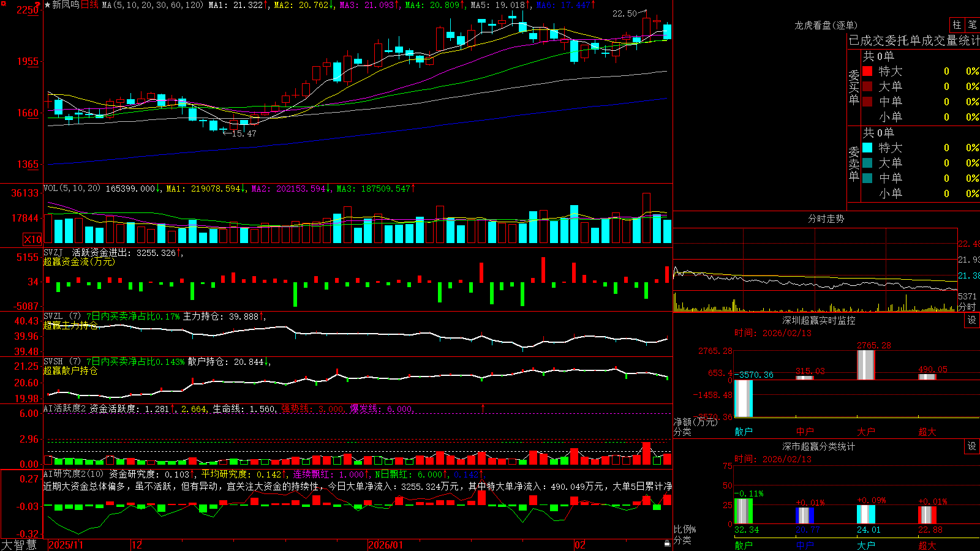
Task: Click the MA3: 21.093 value
Action: [x=367, y=5]
